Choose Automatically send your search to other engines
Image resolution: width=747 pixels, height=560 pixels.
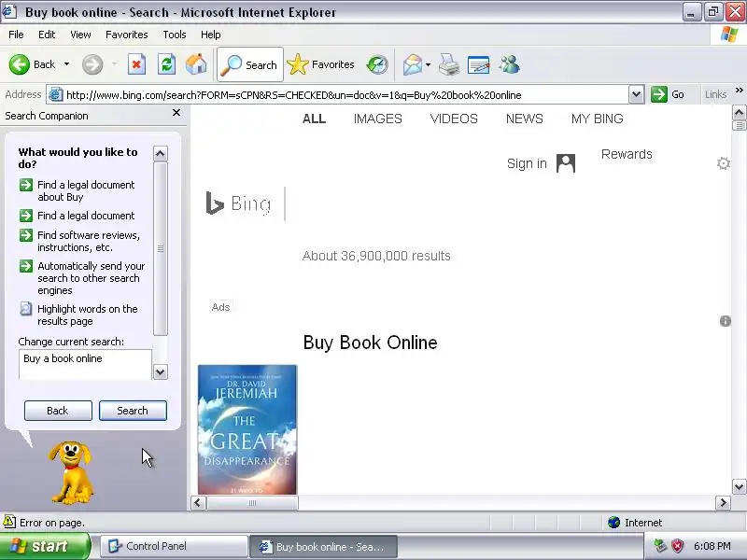pyautogui.click(x=91, y=278)
